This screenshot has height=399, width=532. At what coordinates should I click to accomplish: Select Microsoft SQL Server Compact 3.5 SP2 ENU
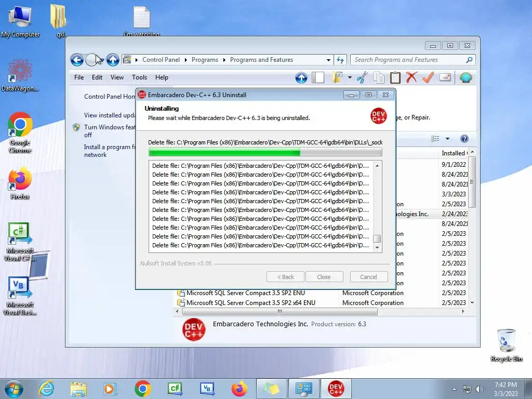[245, 293]
